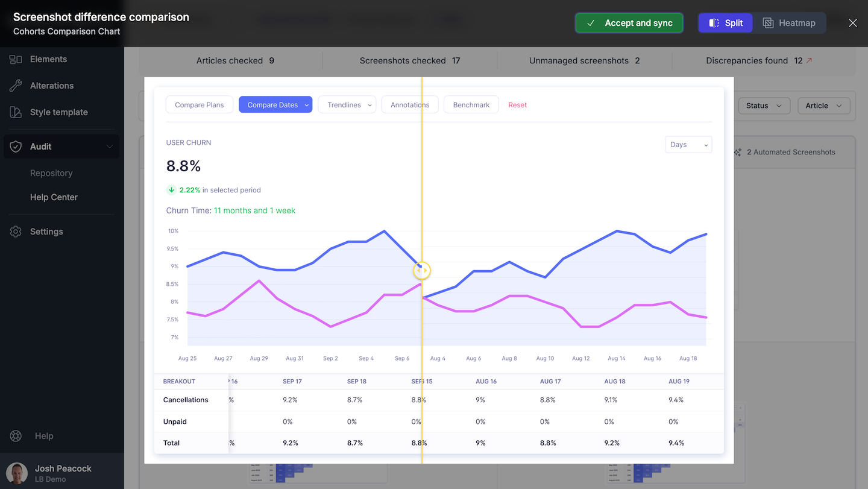This screenshot has width=868, height=489.
Task: Click Josh Peacock's profile avatar
Action: pyautogui.click(x=17, y=473)
